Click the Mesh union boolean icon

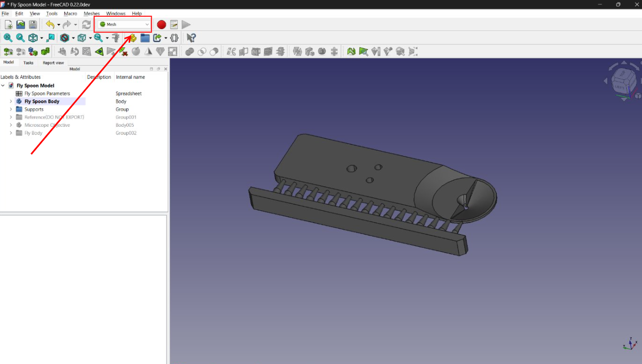189,51
